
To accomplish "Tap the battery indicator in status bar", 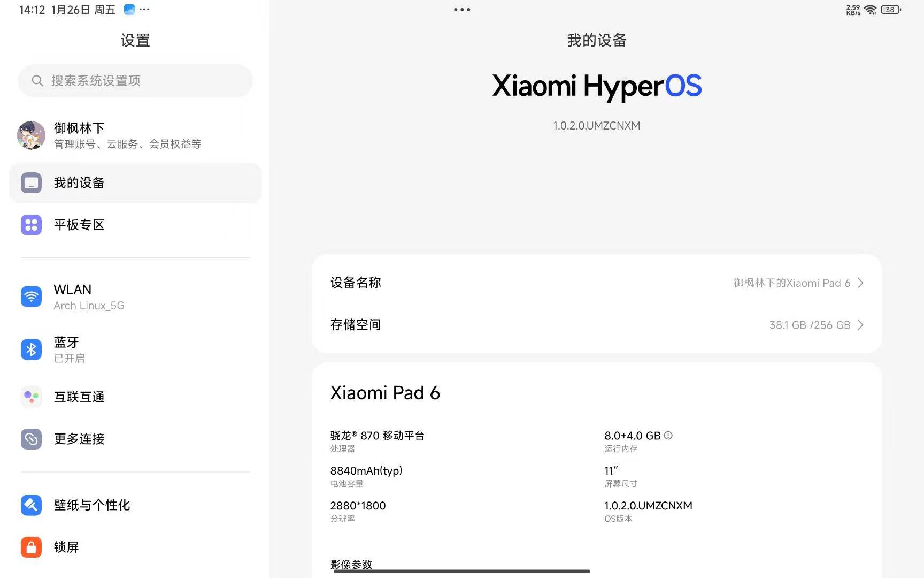I will pos(890,10).
